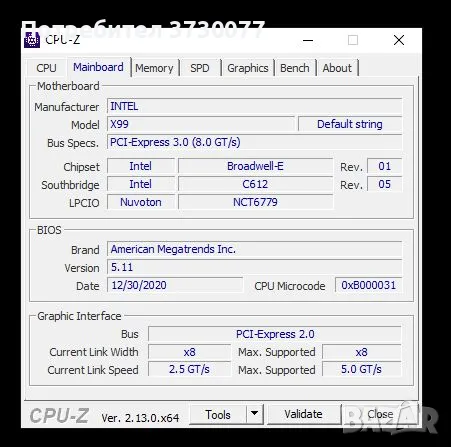
Task: Click the 'CPU Microcode' label
Action: [x=290, y=286]
